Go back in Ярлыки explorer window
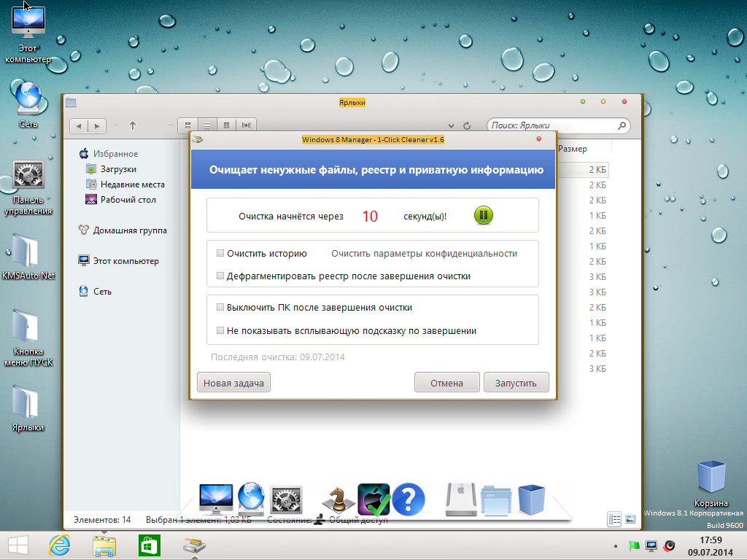This screenshot has height=560, width=747. tap(79, 125)
